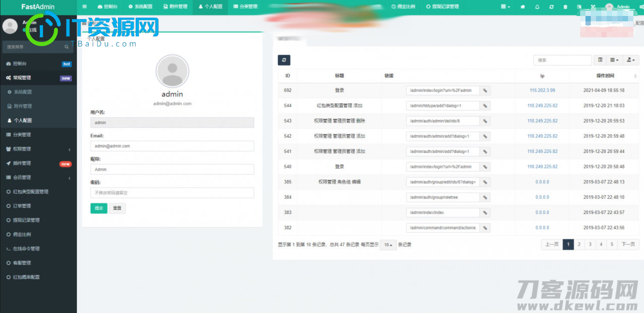Click link icon for row 541
The width and height of the screenshot is (644, 313).
tap(485, 152)
